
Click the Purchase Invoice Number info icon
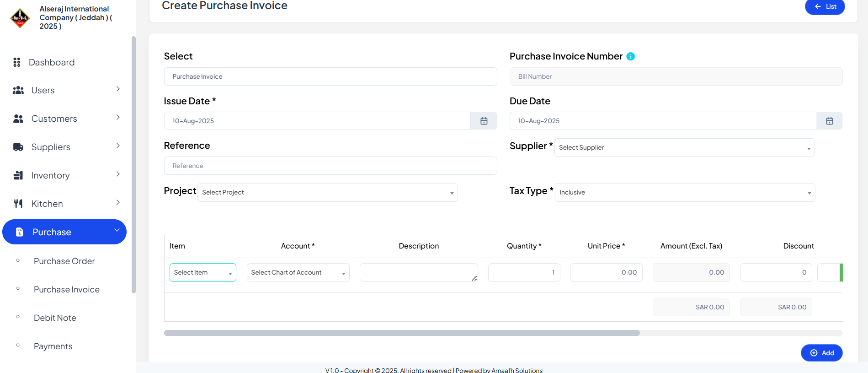[x=630, y=56]
